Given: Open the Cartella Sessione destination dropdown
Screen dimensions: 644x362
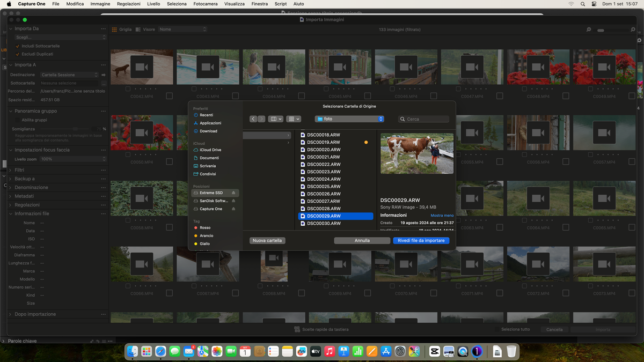Looking at the screenshot, I should coord(70,75).
